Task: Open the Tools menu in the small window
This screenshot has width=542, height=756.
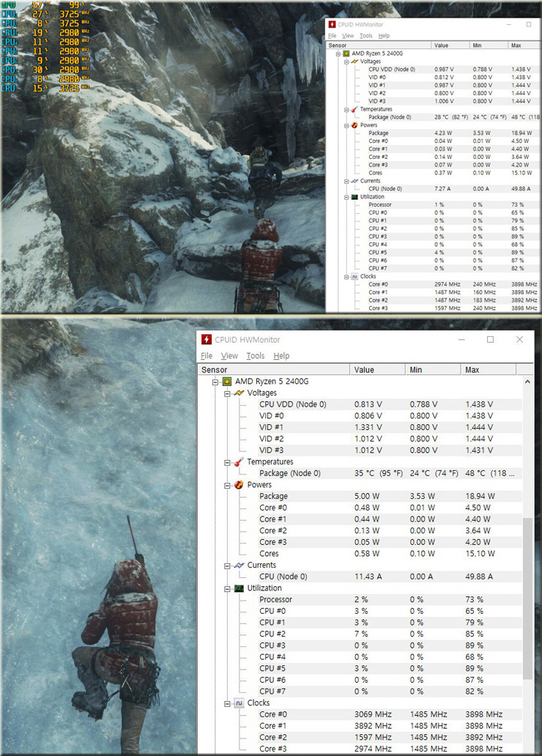Action: pyautogui.click(x=366, y=36)
